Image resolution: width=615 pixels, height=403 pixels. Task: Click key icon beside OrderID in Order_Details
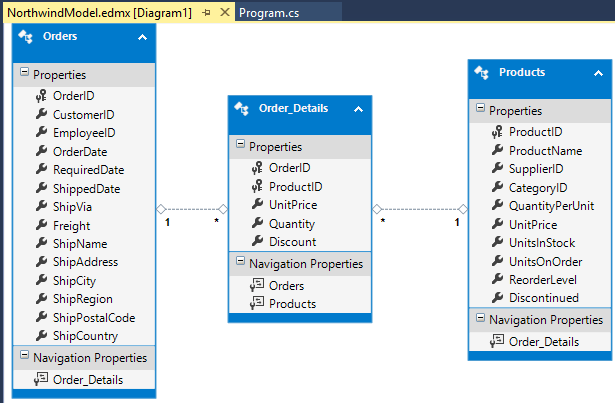point(257,168)
